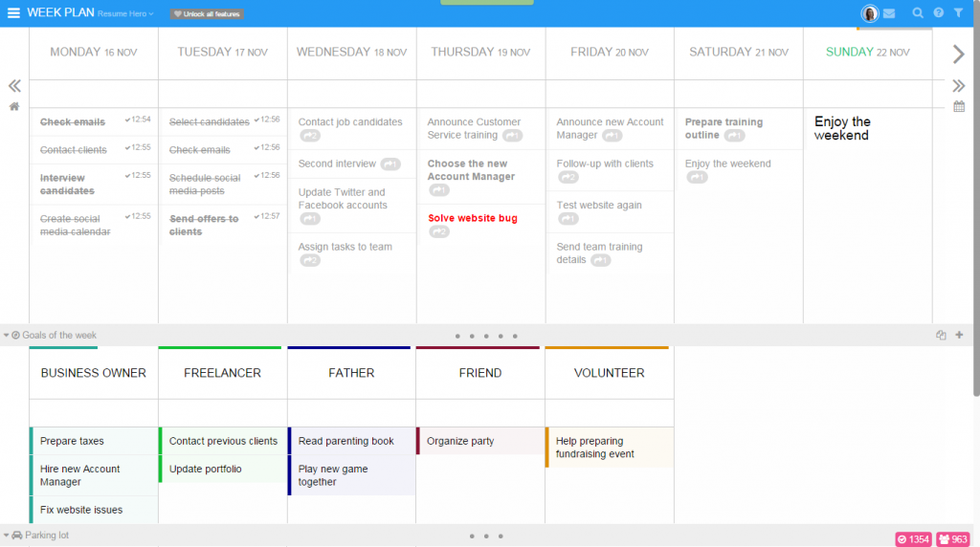Open the help question mark icon
Image resolution: width=980 pixels, height=547 pixels.
point(938,13)
